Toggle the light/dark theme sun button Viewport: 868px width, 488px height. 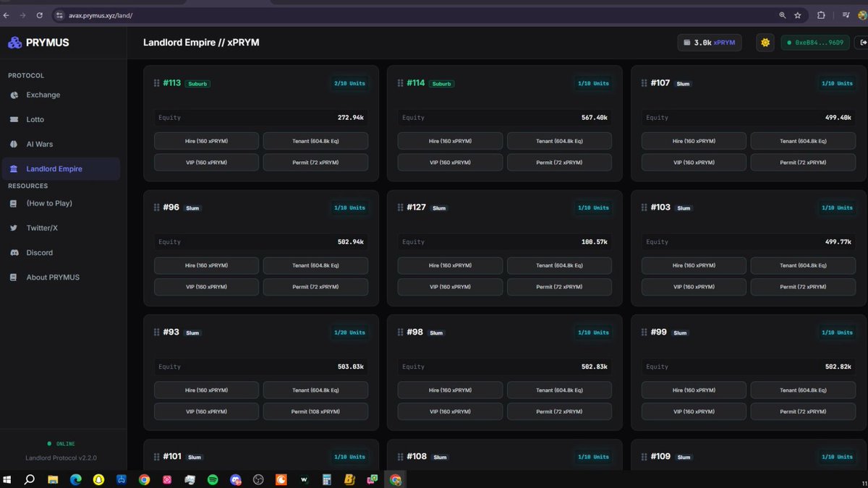pyautogui.click(x=765, y=43)
